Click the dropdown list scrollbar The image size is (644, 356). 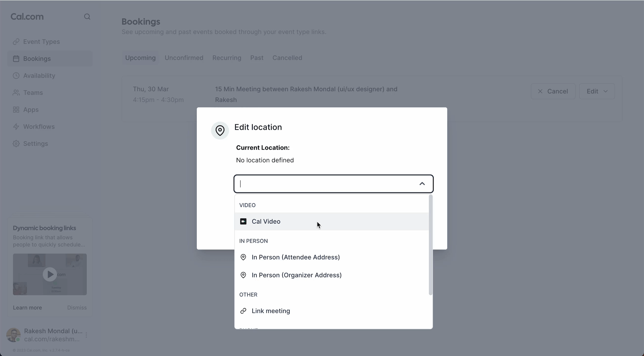[x=430, y=245]
